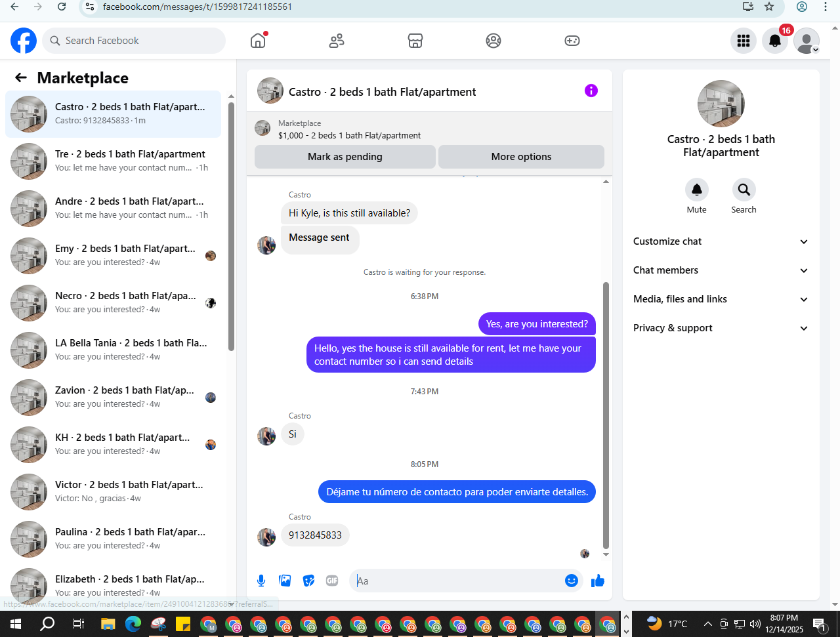This screenshot has width=840, height=637.
Task: Open the Windows notification center
Action: point(818,624)
